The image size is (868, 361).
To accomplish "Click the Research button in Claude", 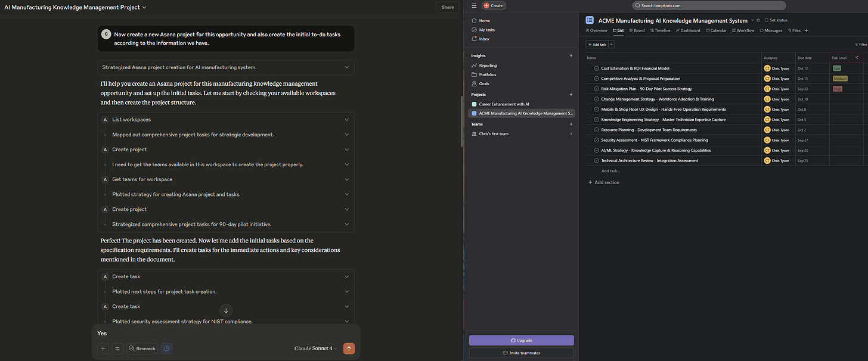I will (142, 348).
